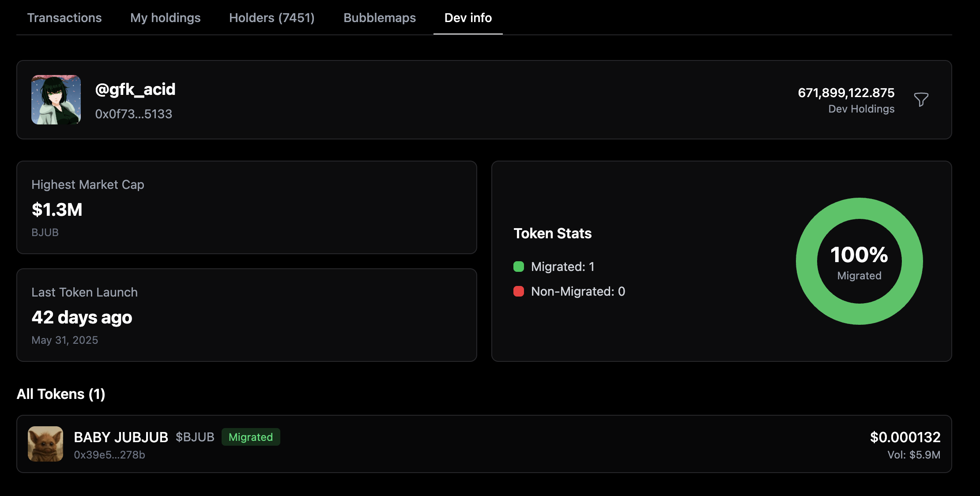The height and width of the screenshot is (496, 980).
Task: Click the @gfk_acid developer avatar
Action: click(56, 100)
